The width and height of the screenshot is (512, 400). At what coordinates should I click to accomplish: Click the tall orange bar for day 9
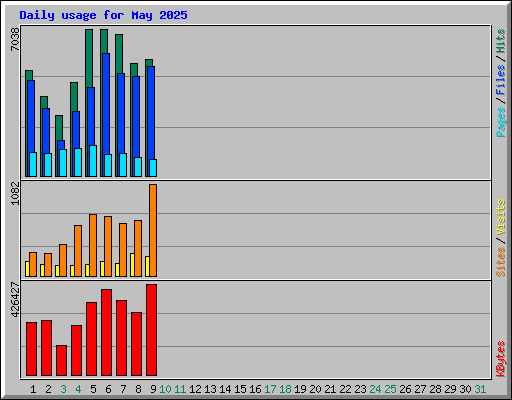[x=153, y=230]
